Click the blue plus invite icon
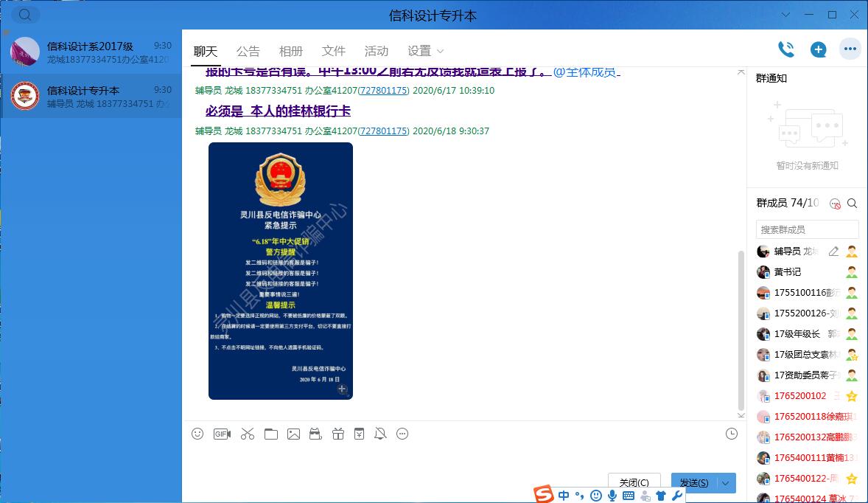Viewport: 868px width, 503px height. 818,50
